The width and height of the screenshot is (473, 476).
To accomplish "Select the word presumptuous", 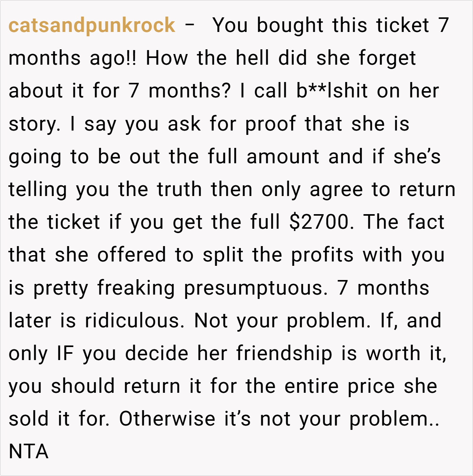I will click(255, 288).
